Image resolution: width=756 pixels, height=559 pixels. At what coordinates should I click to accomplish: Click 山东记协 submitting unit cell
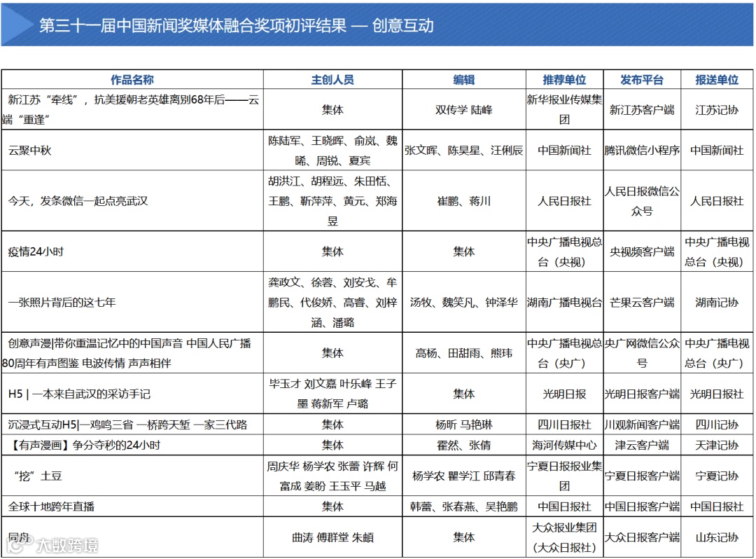click(717, 537)
